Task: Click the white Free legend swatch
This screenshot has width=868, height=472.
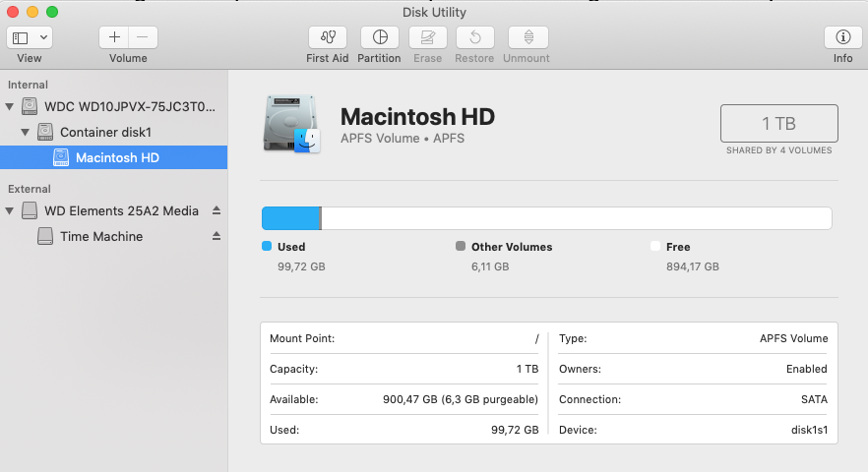Action: coord(655,246)
